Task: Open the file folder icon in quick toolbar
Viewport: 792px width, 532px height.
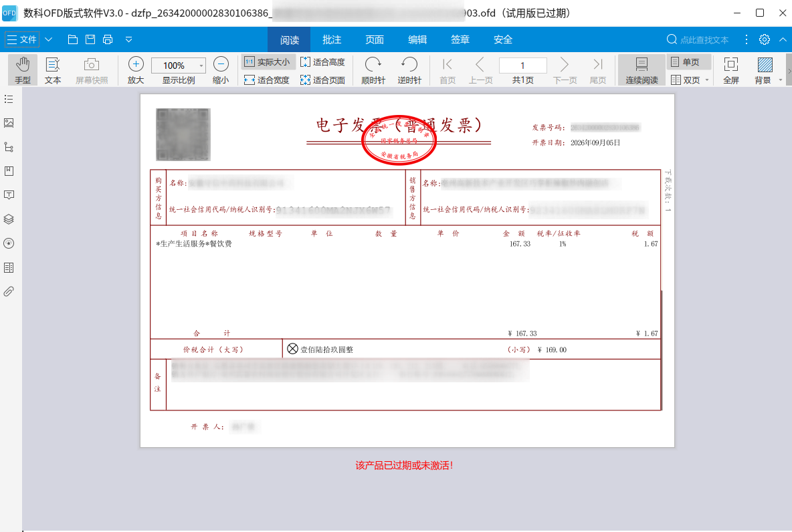Action: [73, 39]
